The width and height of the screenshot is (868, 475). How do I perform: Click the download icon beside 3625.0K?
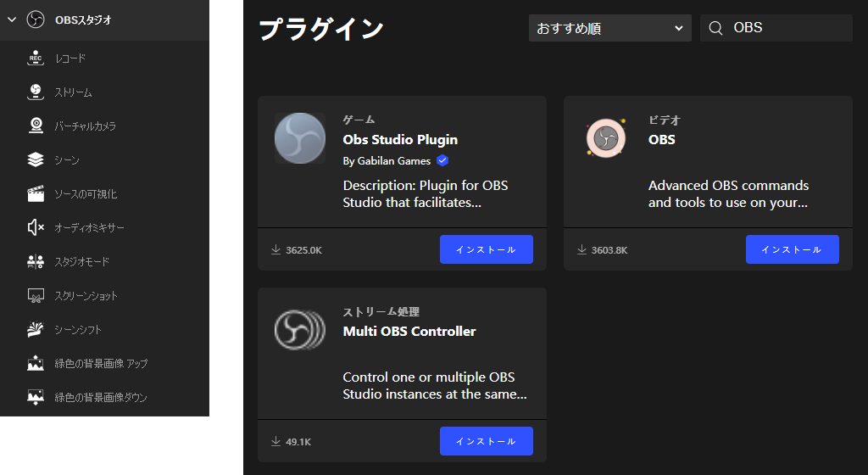(x=275, y=249)
